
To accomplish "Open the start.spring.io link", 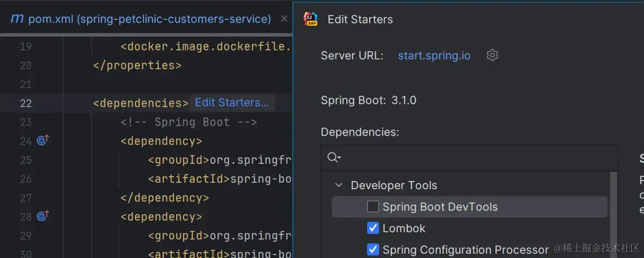I will click(434, 55).
